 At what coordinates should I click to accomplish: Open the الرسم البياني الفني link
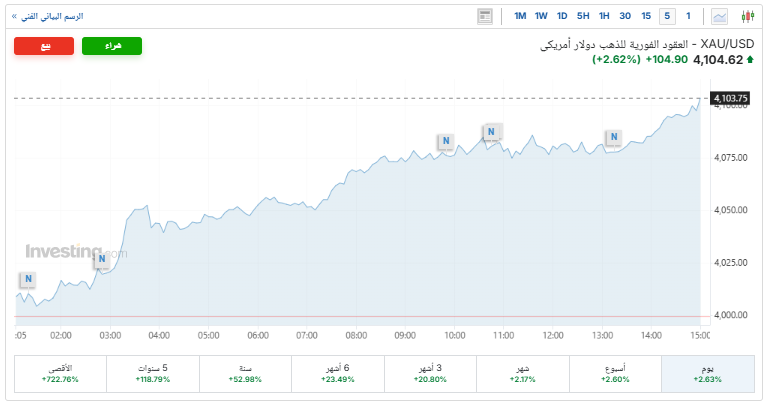pyautogui.click(x=48, y=17)
